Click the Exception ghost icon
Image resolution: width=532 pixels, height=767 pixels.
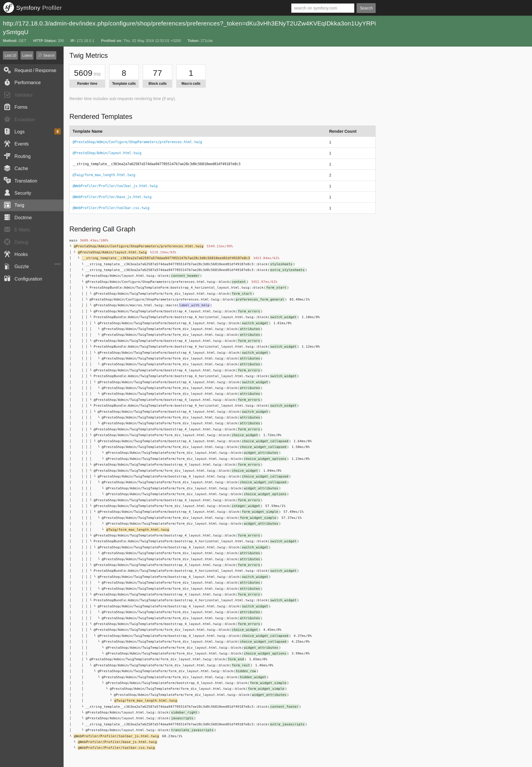pyautogui.click(x=7, y=119)
